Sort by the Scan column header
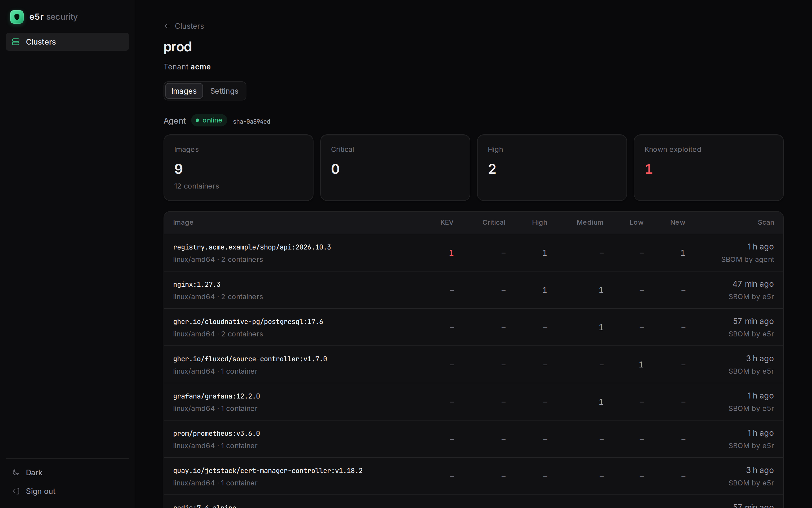This screenshot has height=508, width=812. (766, 222)
